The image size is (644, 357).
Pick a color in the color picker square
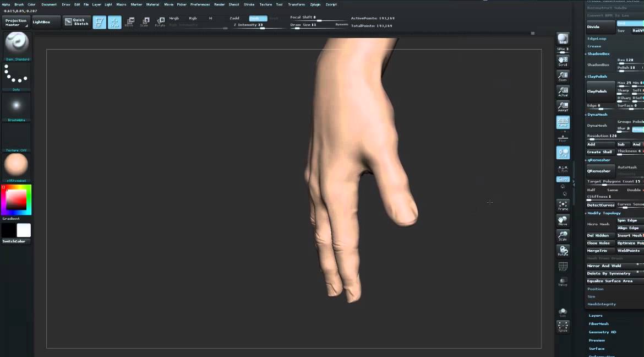click(x=16, y=201)
